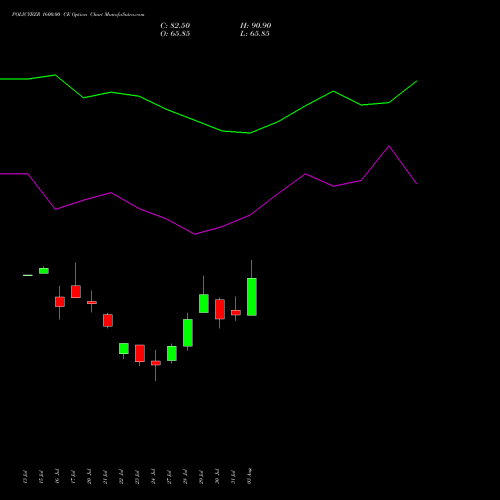This screenshot has height=500, width=500.
Task: Click the lowest point of the green indicator line
Action: (x=250, y=133)
